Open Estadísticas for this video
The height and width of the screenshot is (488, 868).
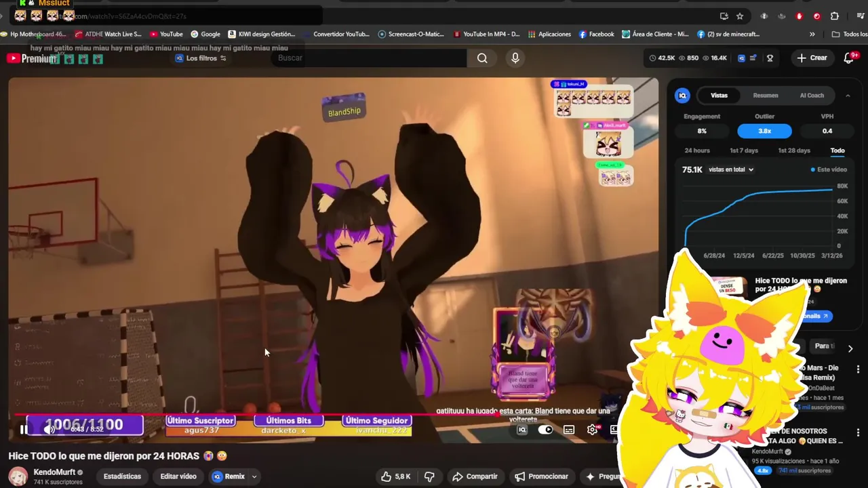pyautogui.click(x=122, y=476)
